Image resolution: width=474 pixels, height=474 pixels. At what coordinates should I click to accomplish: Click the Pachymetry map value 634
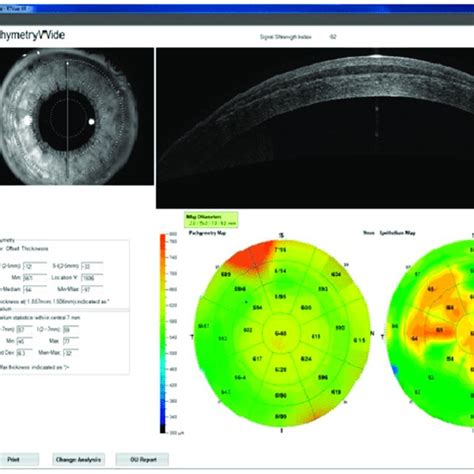pos(336,274)
